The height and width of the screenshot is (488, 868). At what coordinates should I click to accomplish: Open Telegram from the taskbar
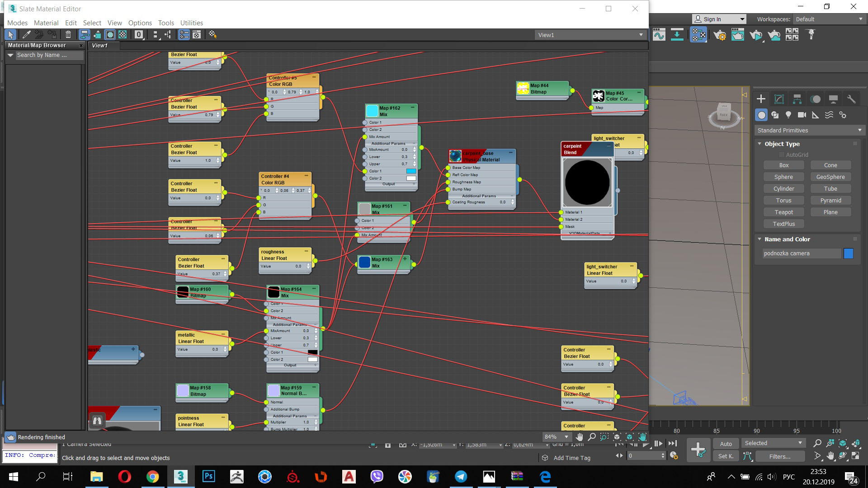tap(461, 477)
